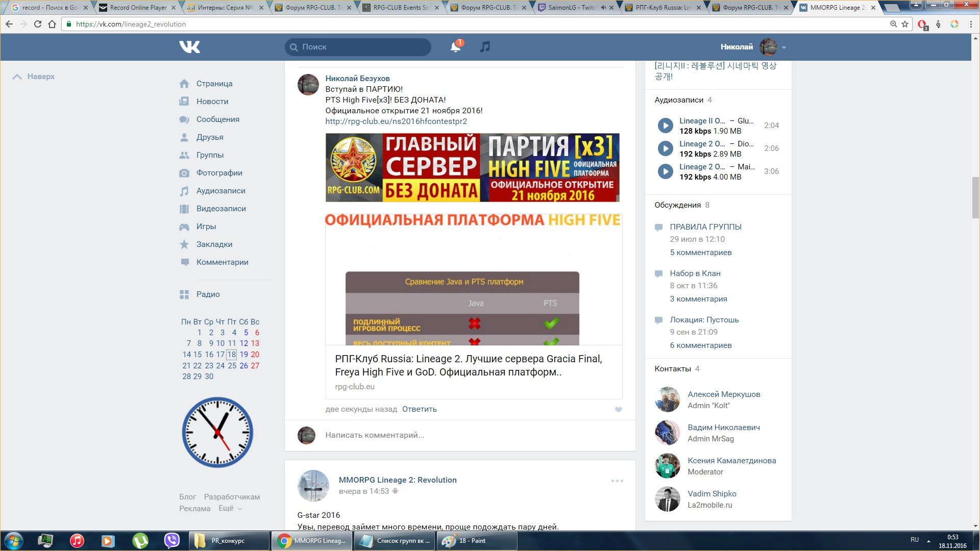Image resolution: width=980 pixels, height=551 pixels.
Task: Click the browser address bar URL
Action: pos(131,24)
